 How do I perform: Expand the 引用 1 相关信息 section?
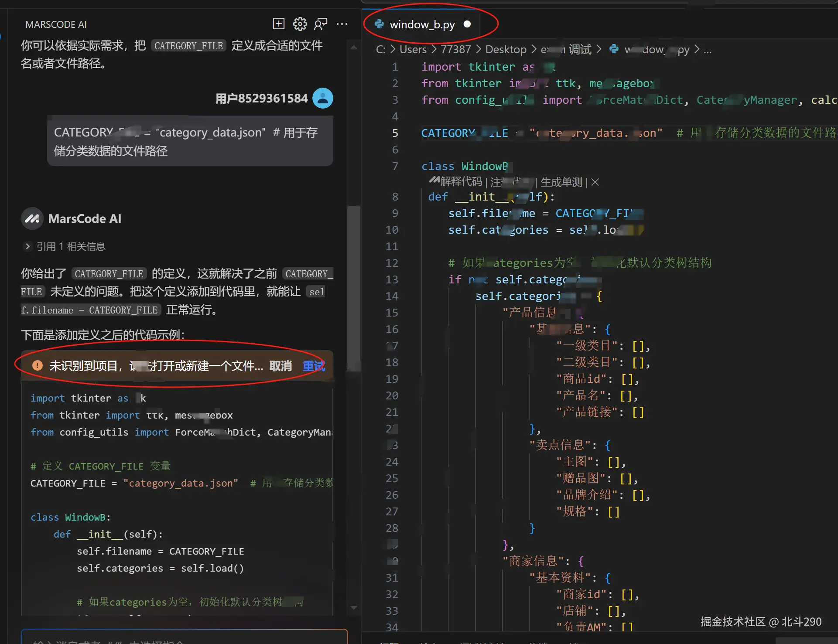pyautogui.click(x=27, y=246)
